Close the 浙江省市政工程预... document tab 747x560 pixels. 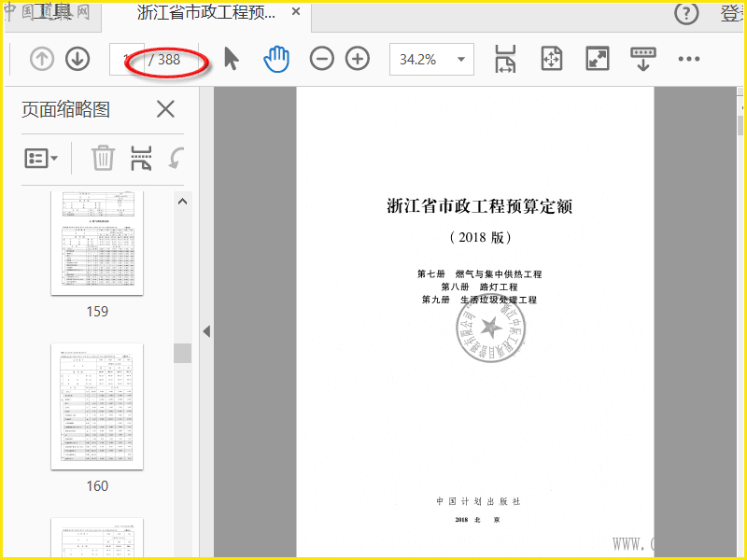coord(296,11)
